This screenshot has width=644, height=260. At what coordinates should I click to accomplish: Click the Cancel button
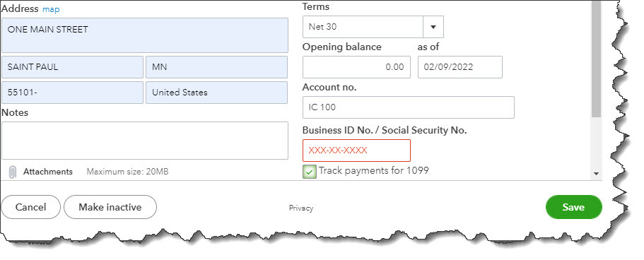31,207
